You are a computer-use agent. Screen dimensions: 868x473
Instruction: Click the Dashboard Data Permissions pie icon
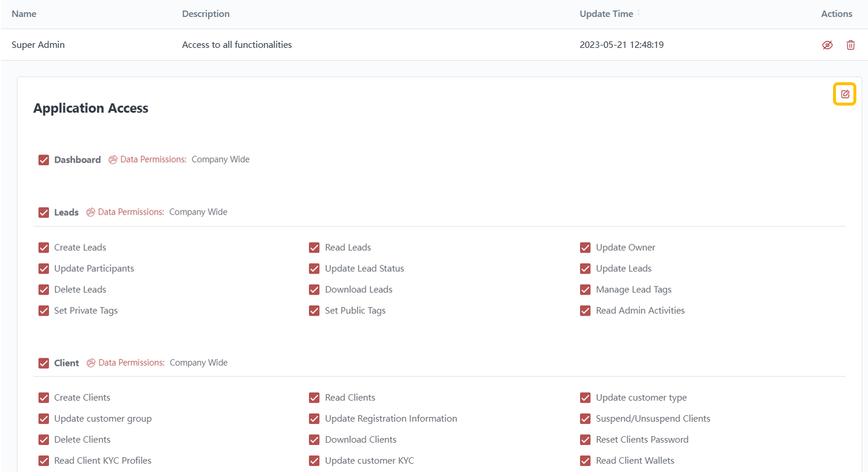113,160
